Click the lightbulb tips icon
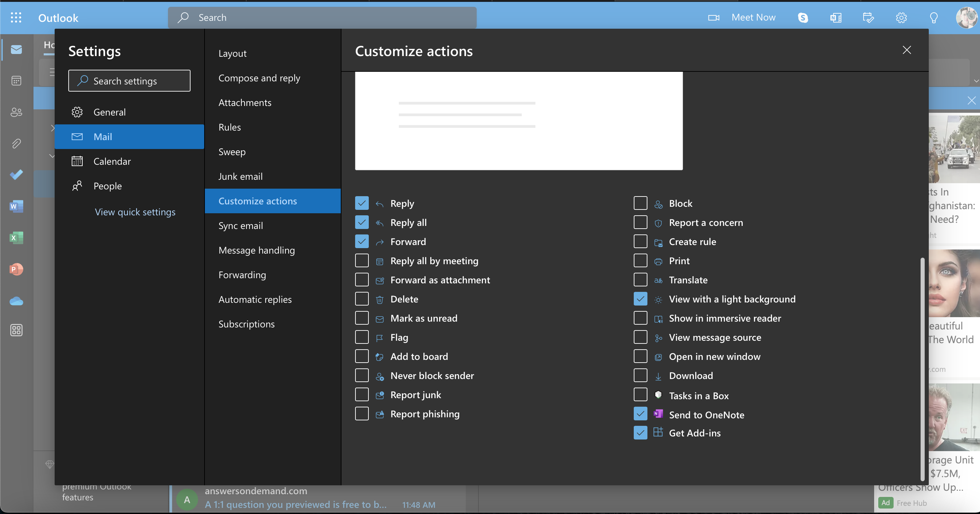This screenshot has height=514, width=980. (934, 17)
